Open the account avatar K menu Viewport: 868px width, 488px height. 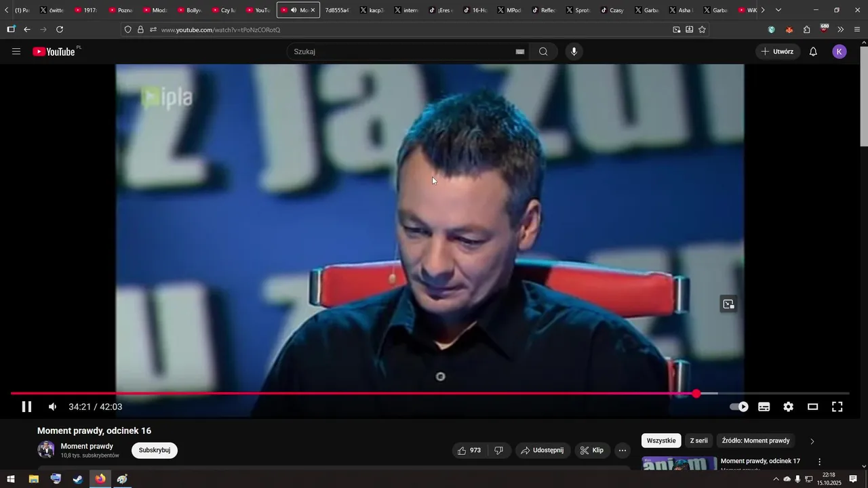tap(840, 52)
